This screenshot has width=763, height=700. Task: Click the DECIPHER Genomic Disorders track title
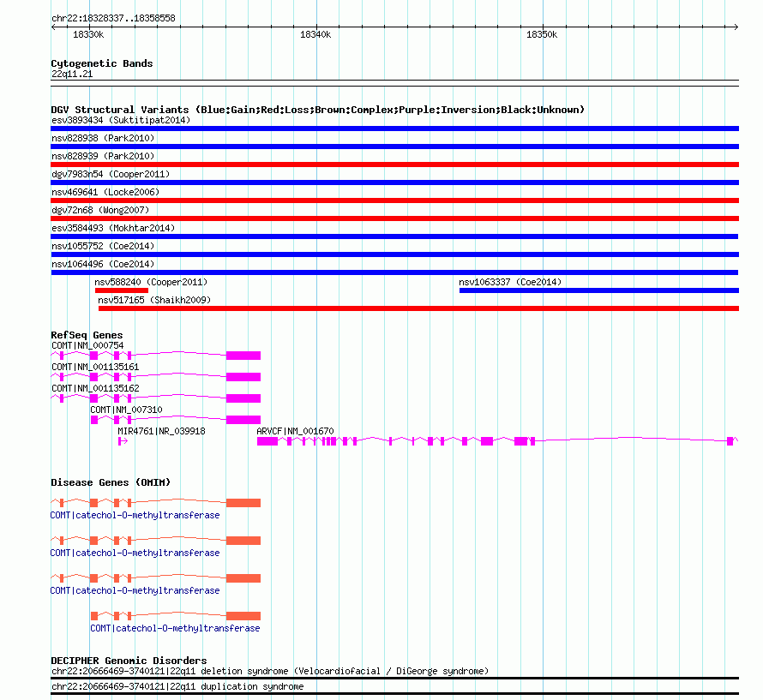(x=129, y=661)
